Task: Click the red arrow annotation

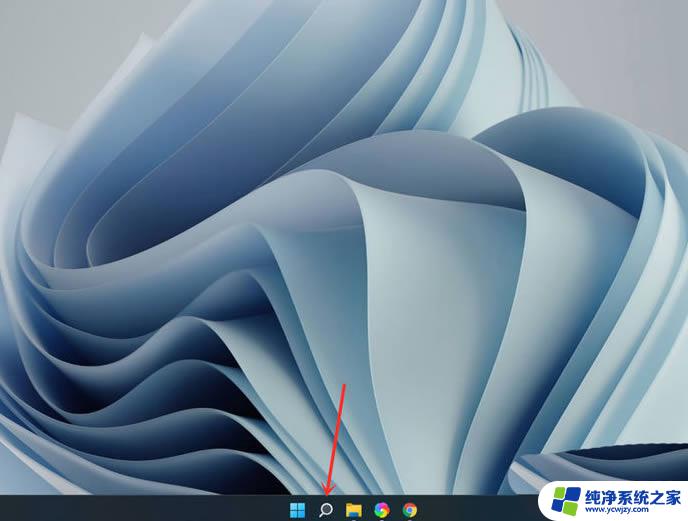Action: 336,430
